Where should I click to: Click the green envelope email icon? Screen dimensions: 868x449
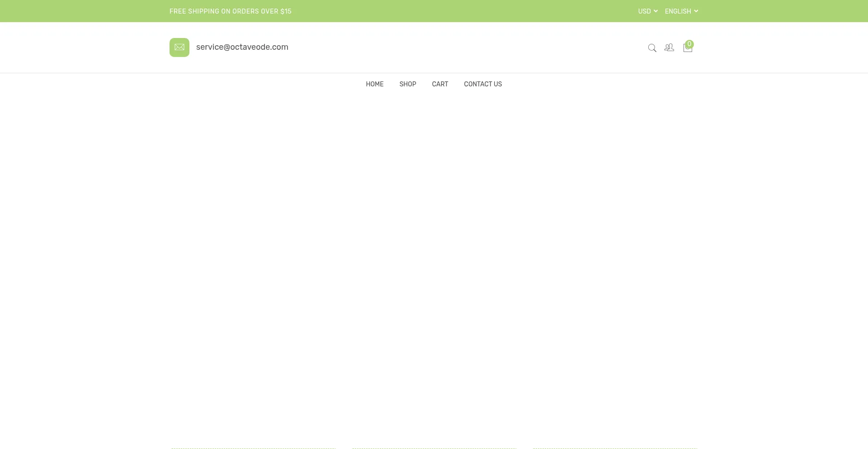179,47
